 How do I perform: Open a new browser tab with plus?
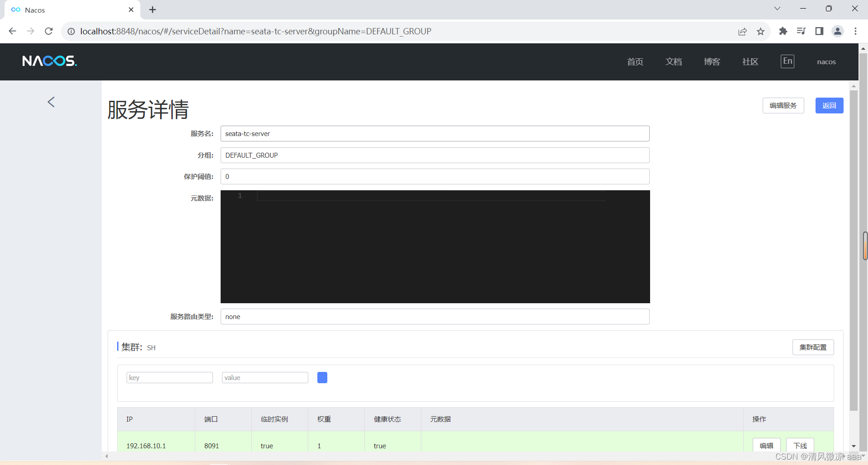pyautogui.click(x=152, y=9)
